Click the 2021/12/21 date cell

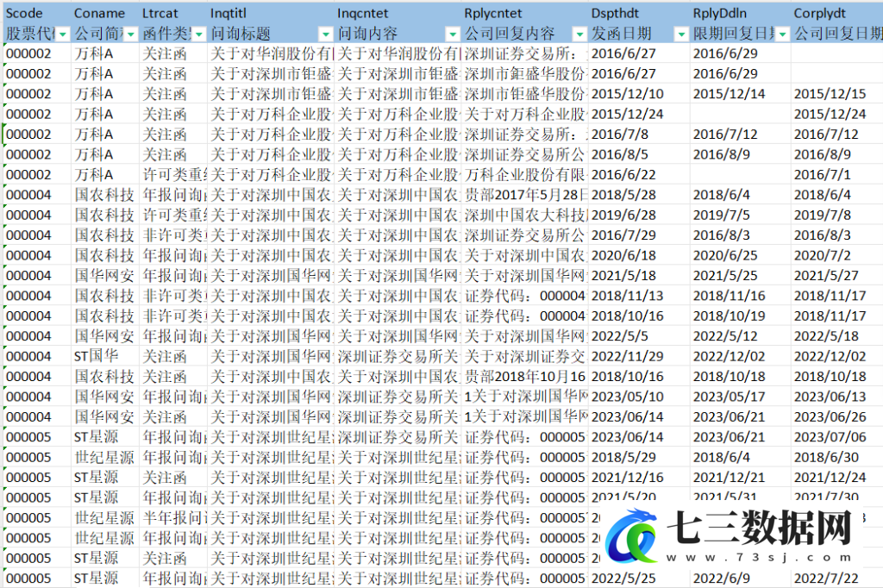tap(741, 478)
